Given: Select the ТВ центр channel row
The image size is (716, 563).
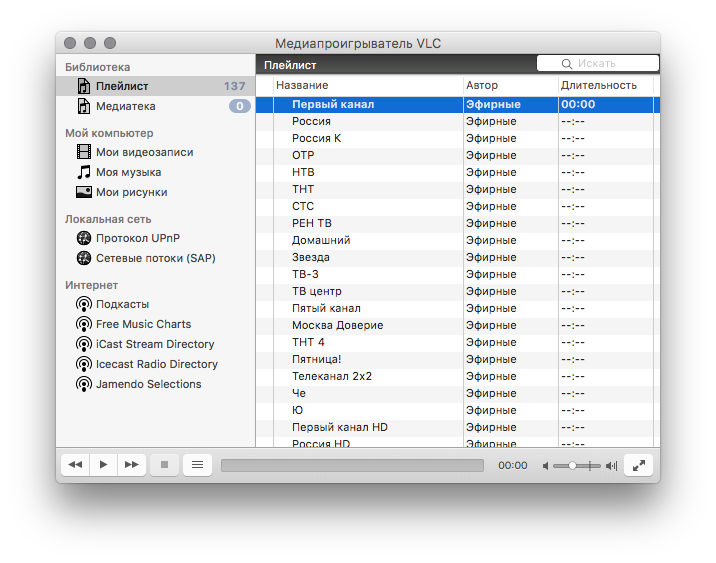Looking at the screenshot, I should 458,291.
